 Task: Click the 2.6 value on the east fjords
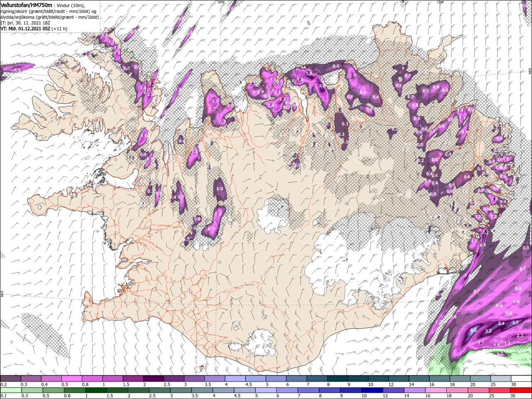495,199
